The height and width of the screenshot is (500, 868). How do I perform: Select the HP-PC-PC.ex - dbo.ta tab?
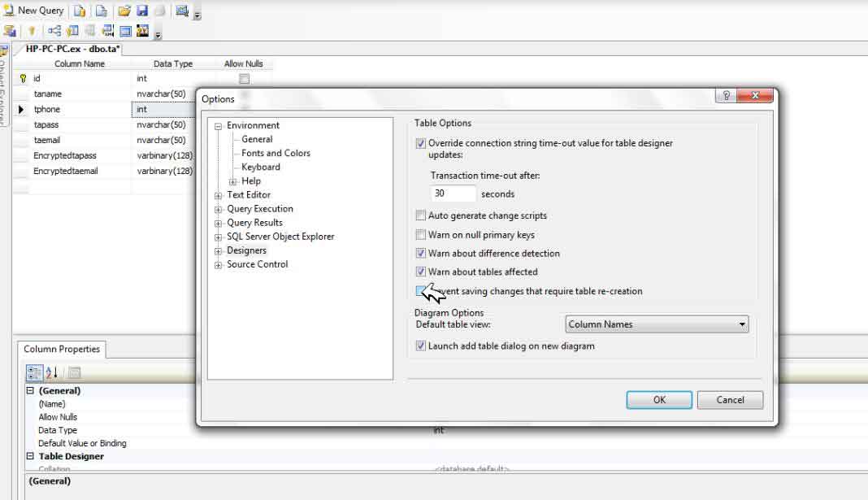72,49
